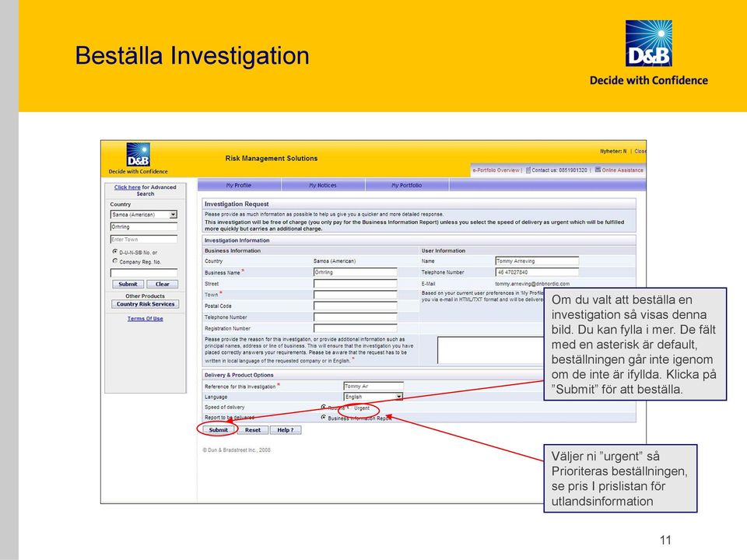
Task: Click the 'Risk Management Solutions' header text
Action: (x=271, y=158)
